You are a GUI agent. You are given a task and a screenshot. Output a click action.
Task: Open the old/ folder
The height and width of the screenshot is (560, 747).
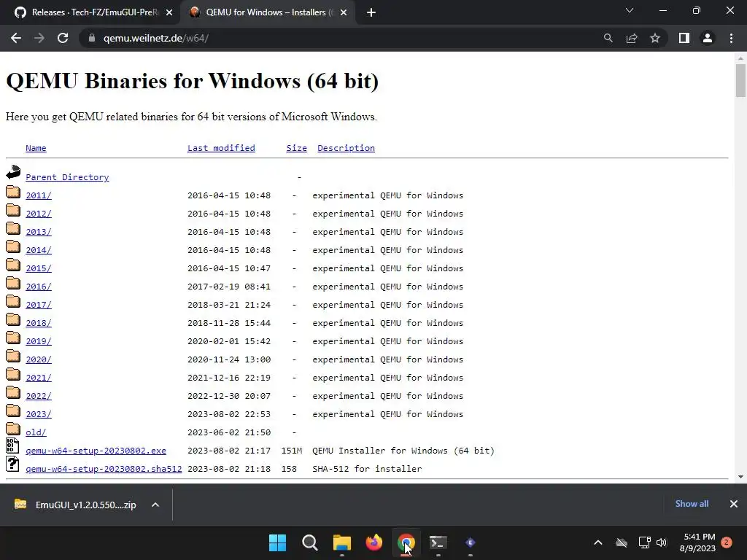click(x=36, y=432)
